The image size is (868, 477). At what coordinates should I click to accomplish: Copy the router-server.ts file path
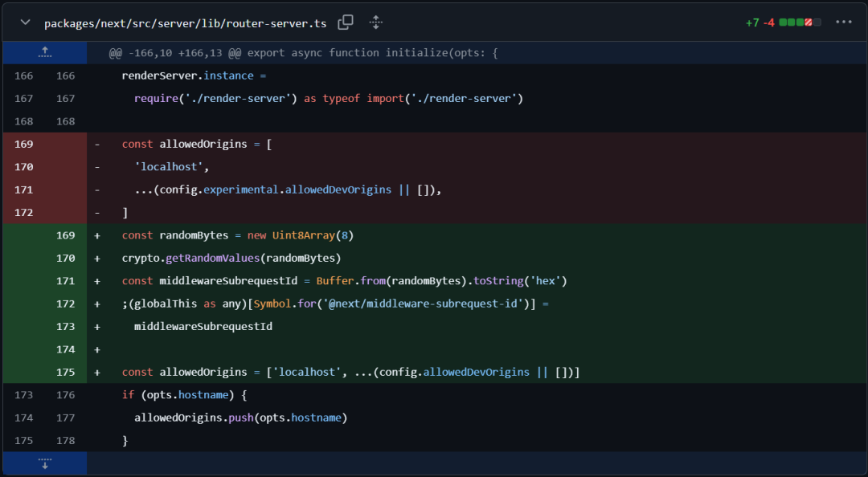point(346,22)
